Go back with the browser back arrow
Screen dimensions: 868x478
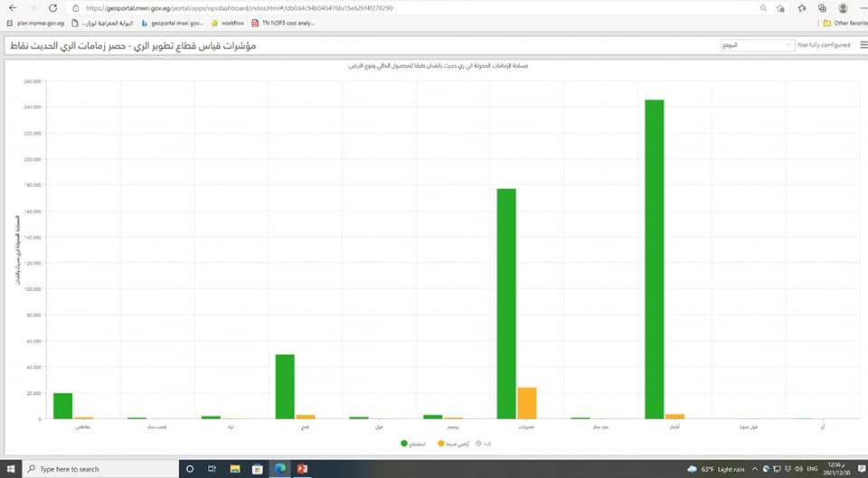[11, 8]
